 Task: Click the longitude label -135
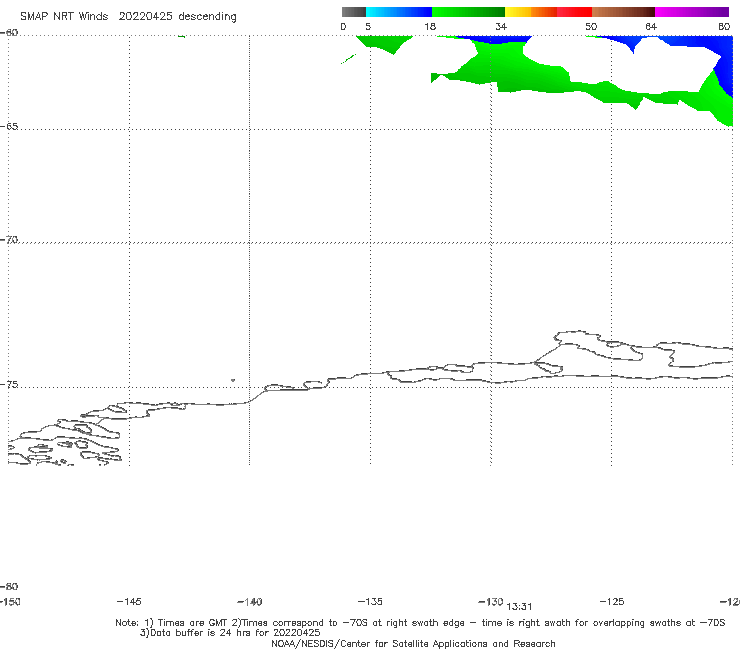(x=370, y=601)
